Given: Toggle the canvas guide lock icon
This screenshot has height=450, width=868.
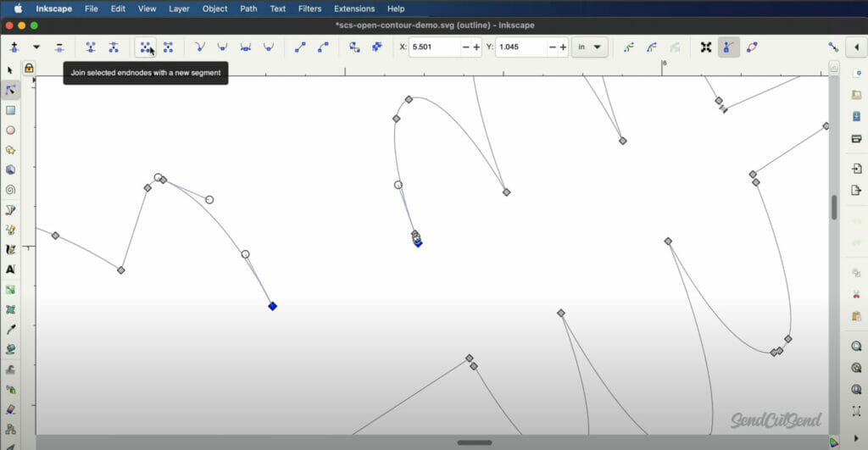Looking at the screenshot, I should pyautogui.click(x=29, y=68).
